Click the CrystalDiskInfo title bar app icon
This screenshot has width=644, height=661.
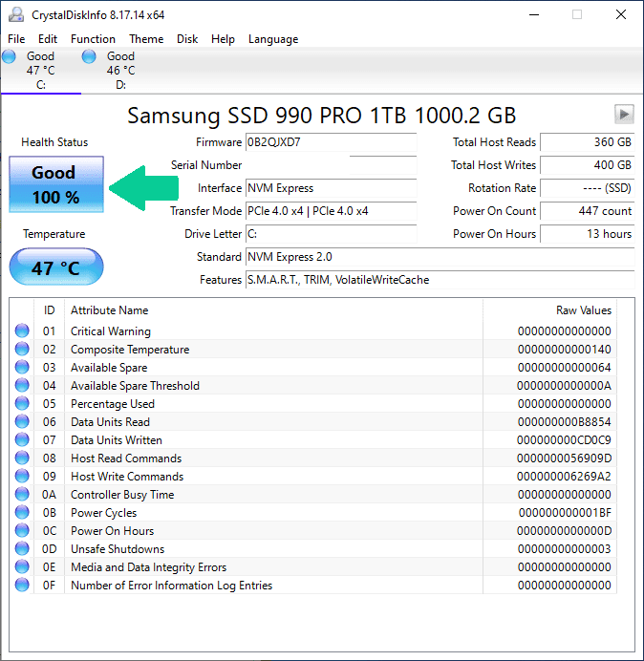coord(16,14)
